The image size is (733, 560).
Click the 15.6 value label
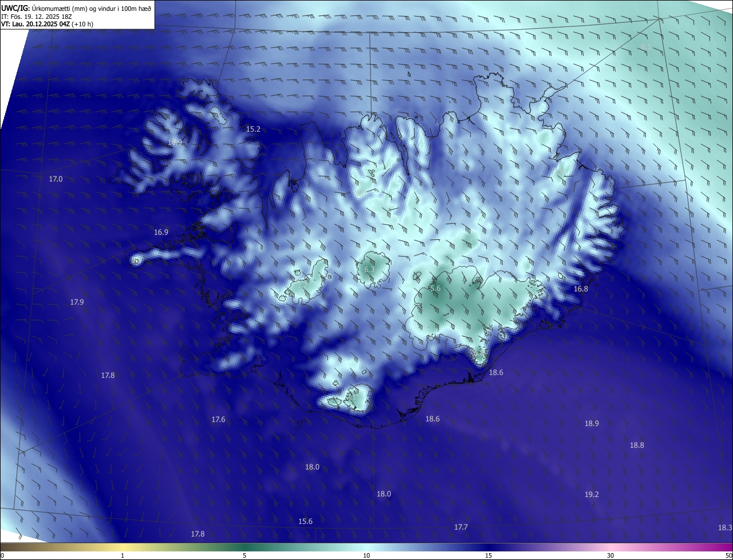coord(306,522)
